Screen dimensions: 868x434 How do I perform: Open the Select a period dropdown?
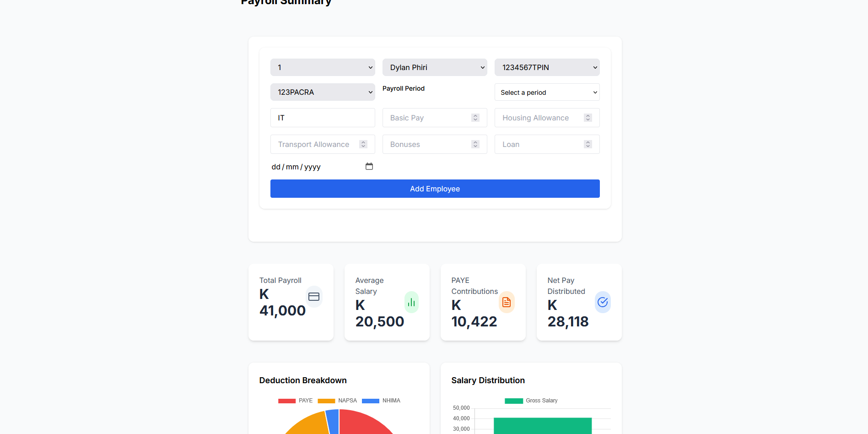547,92
